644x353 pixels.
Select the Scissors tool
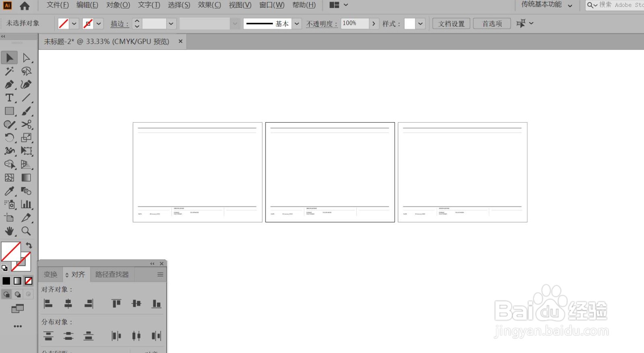[27, 124]
